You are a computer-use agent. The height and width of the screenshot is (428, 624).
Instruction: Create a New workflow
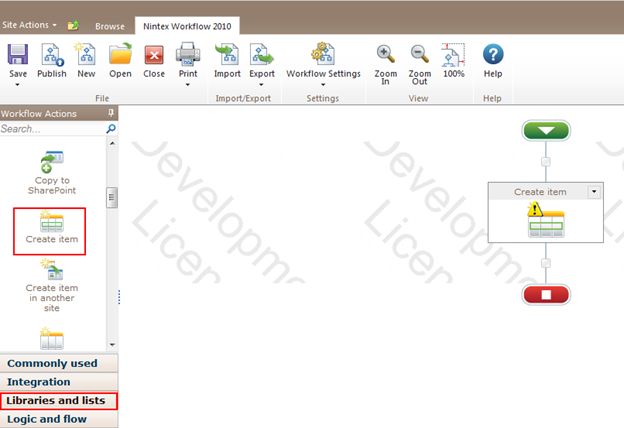pos(86,60)
